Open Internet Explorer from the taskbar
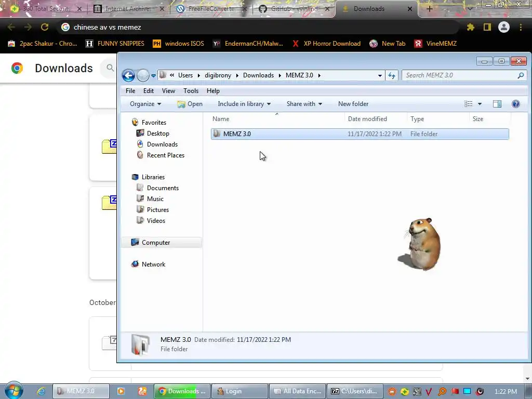Viewport: 532px width, 399px height. pyautogui.click(x=41, y=392)
